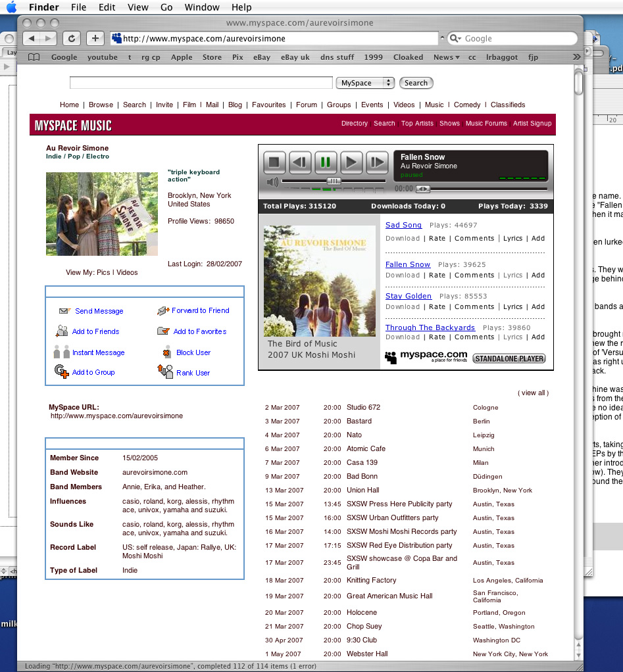Go back with browser back arrow
This screenshot has height=672, width=623.
32,39
